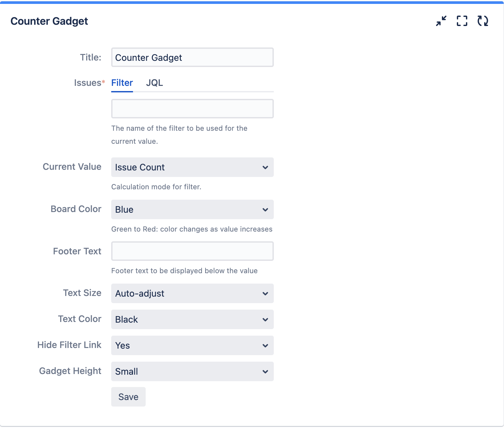Expand the Text Color selector
Screen dimensions: 504x428
click(x=192, y=319)
